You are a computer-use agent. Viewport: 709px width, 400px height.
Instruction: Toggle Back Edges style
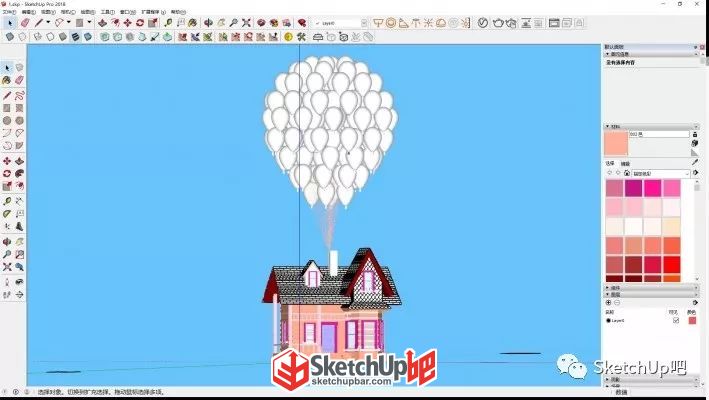[22, 37]
